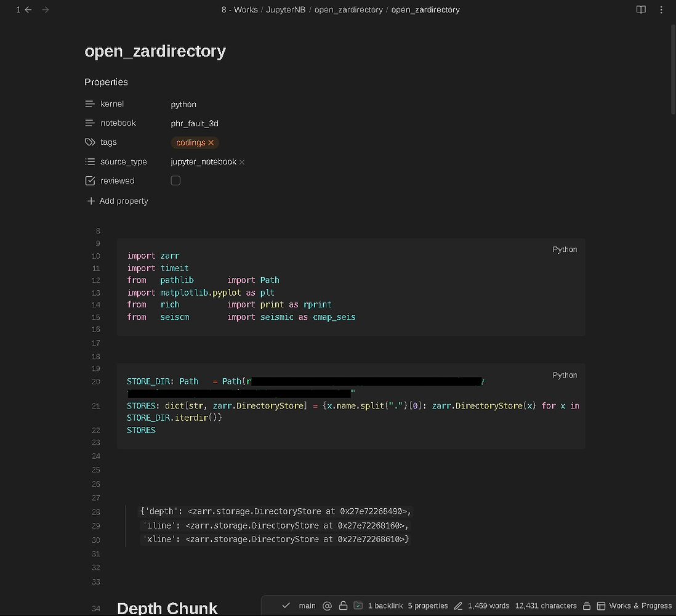Open reading view with the book icon
This screenshot has width=676, height=616.
(641, 9)
